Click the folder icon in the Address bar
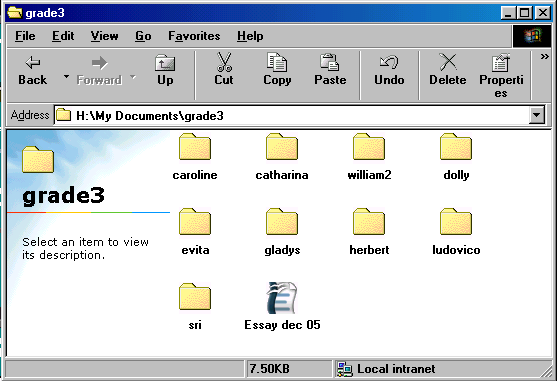This screenshot has width=557, height=381. point(64,115)
